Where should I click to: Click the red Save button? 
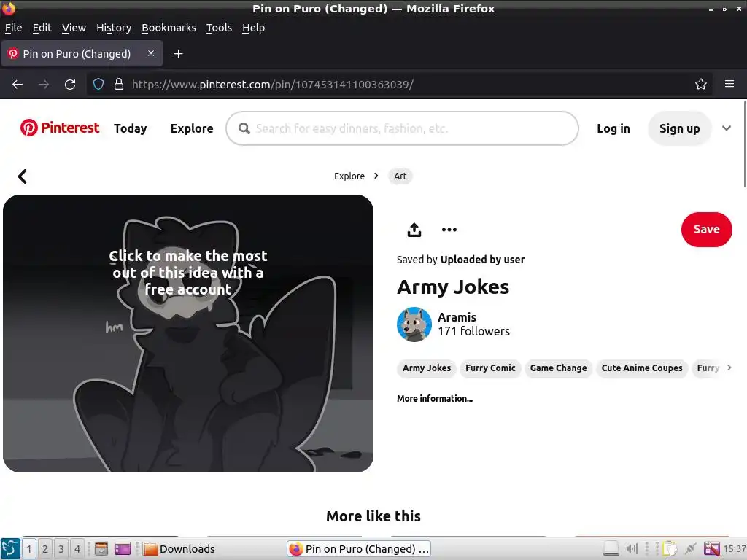coord(706,230)
